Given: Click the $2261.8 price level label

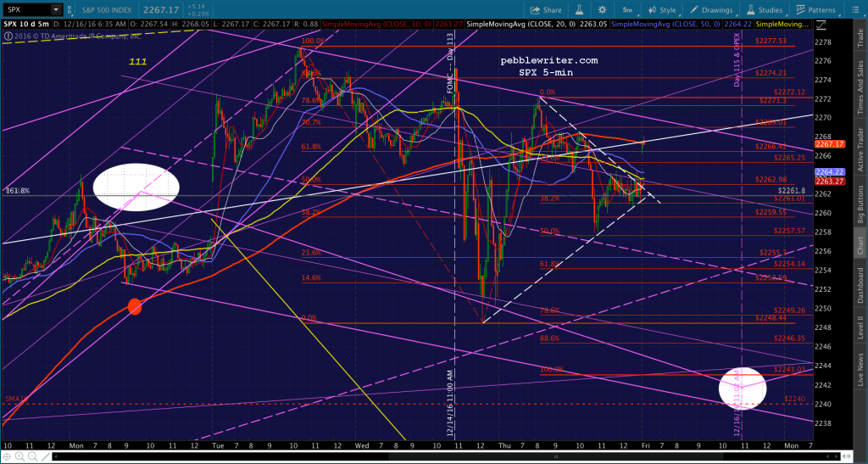Looking at the screenshot, I should pyautogui.click(x=793, y=191).
